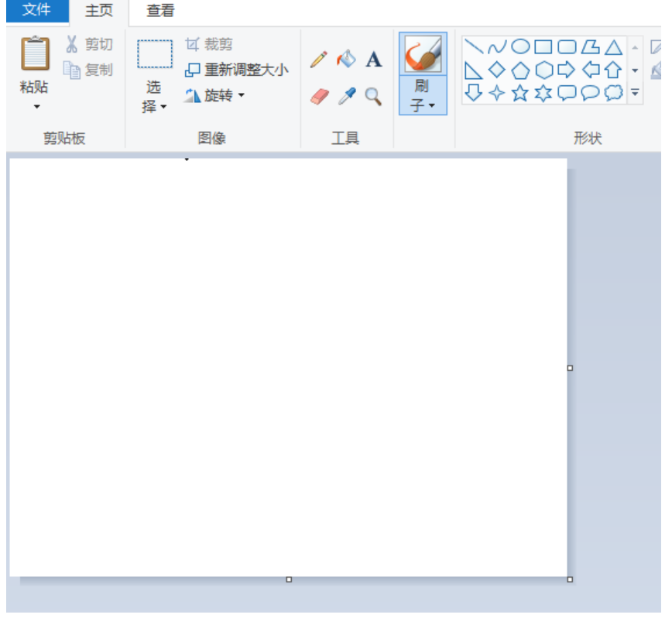Image resolution: width=672 pixels, height=618 pixels.
Task: Click the Paste clipboard icon
Action: [x=35, y=54]
